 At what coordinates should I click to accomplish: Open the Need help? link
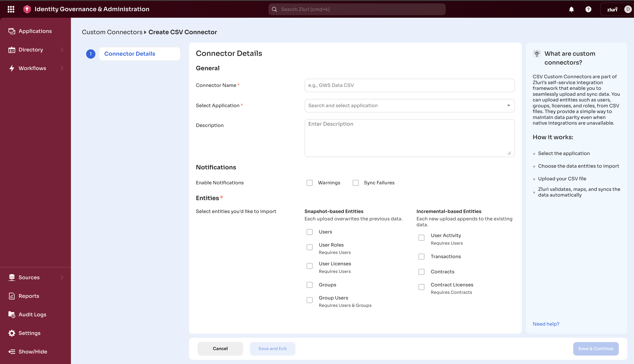(546, 324)
